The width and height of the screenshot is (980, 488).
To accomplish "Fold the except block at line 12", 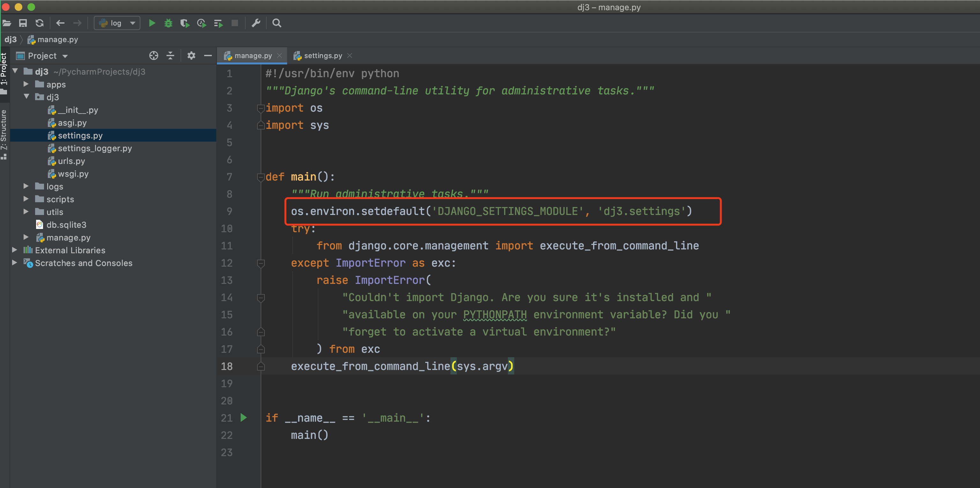I will [261, 263].
